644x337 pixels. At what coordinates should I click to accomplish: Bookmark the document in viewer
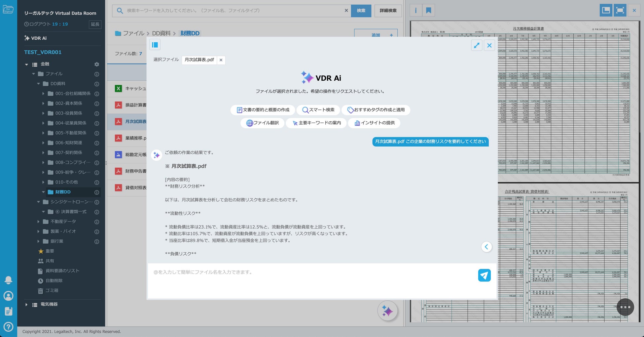pyautogui.click(x=429, y=10)
